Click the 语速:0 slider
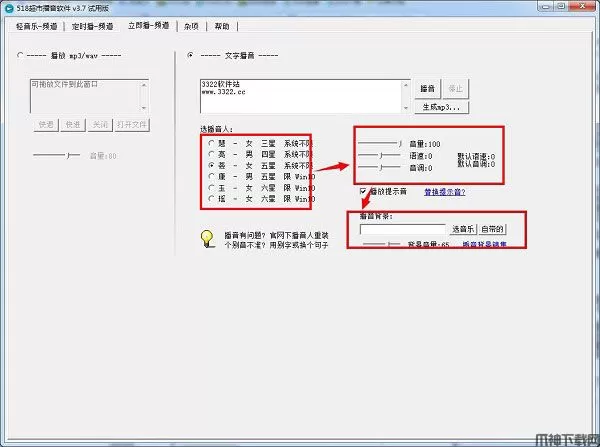This screenshot has width=600, height=447. pos(379,156)
